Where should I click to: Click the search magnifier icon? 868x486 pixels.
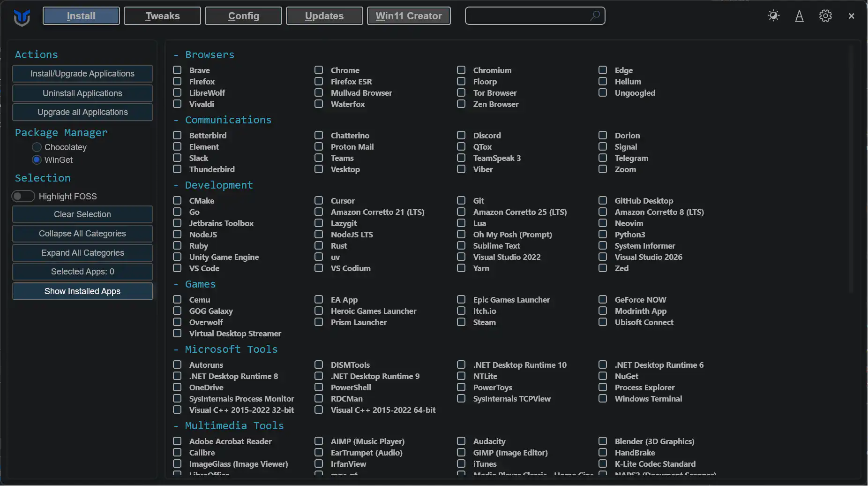pyautogui.click(x=595, y=15)
